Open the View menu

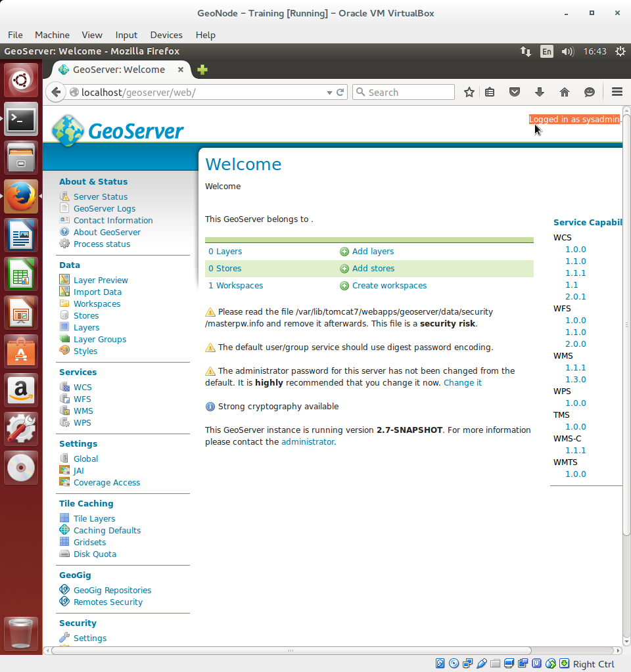[92, 35]
